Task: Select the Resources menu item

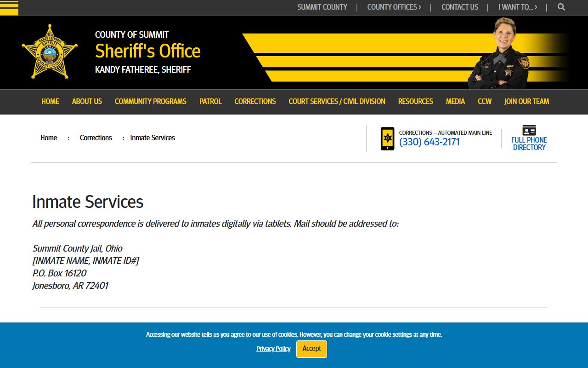Action: pos(415,101)
